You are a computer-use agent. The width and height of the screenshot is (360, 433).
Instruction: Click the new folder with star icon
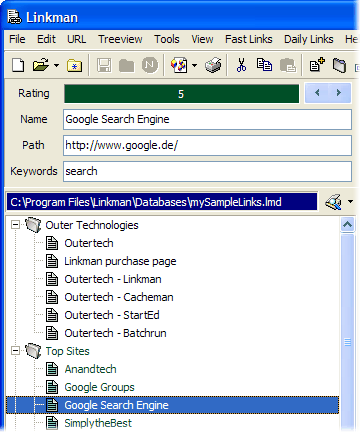[x=75, y=65]
